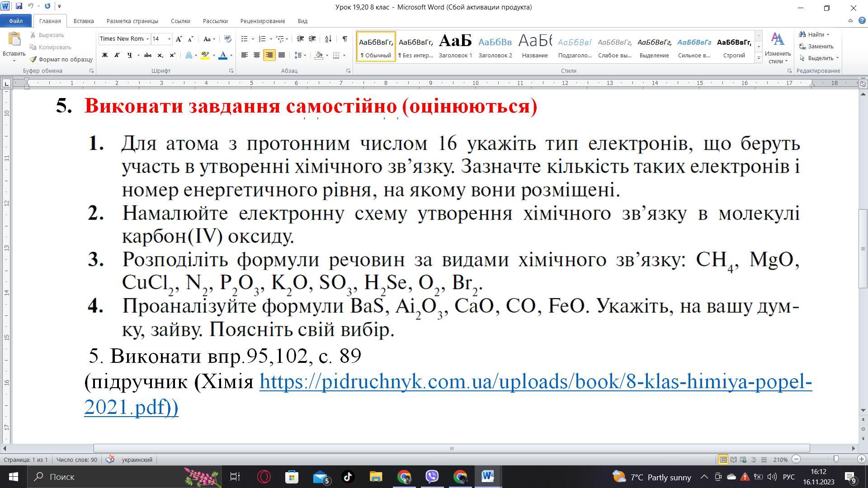Open the Change Styles (Изменить стили) menu

pyautogui.click(x=778, y=48)
